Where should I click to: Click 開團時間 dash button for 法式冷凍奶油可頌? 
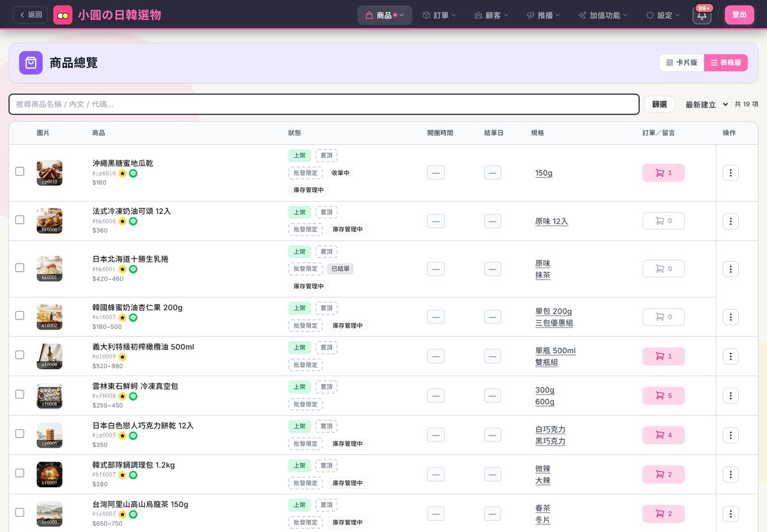click(x=436, y=221)
